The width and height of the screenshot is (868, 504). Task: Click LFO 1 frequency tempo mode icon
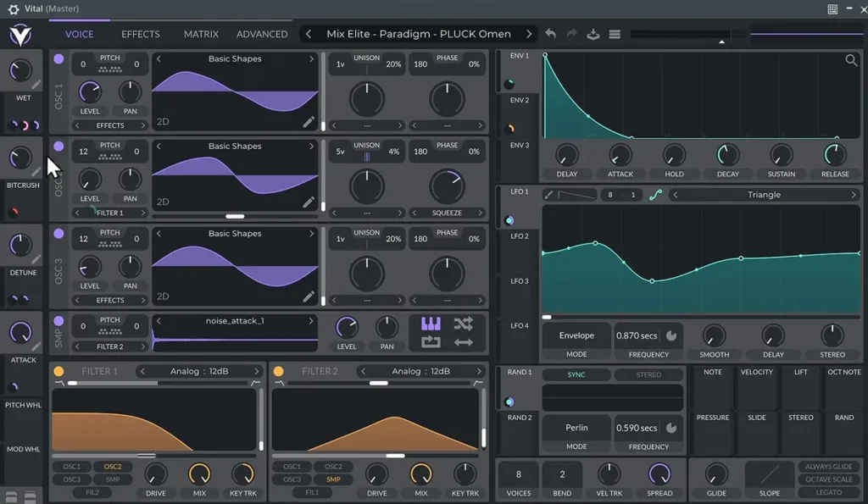pos(671,335)
